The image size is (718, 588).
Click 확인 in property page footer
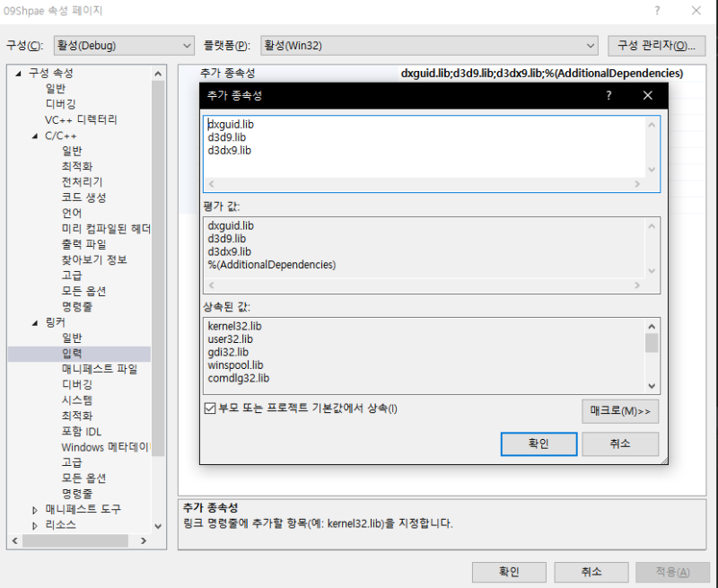tap(509, 572)
